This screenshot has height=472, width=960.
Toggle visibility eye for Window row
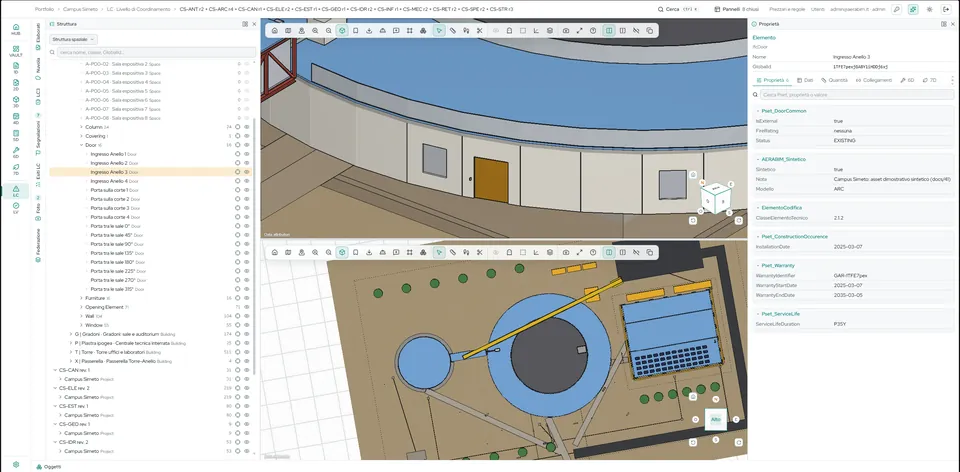pyautogui.click(x=247, y=325)
